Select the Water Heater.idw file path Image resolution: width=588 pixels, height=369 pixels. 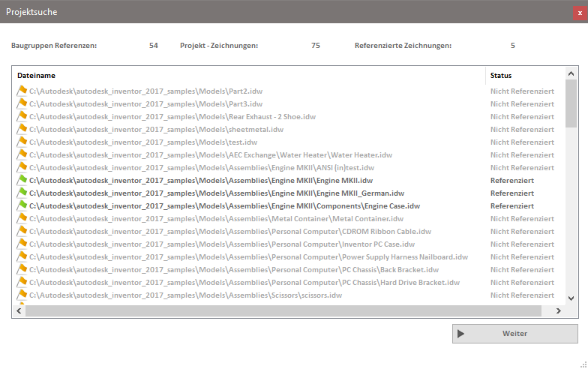click(211, 154)
